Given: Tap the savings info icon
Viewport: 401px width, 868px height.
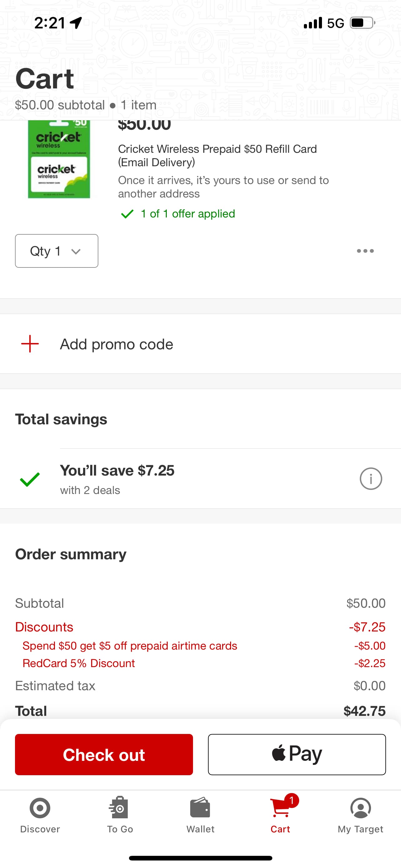Looking at the screenshot, I should coord(370,478).
